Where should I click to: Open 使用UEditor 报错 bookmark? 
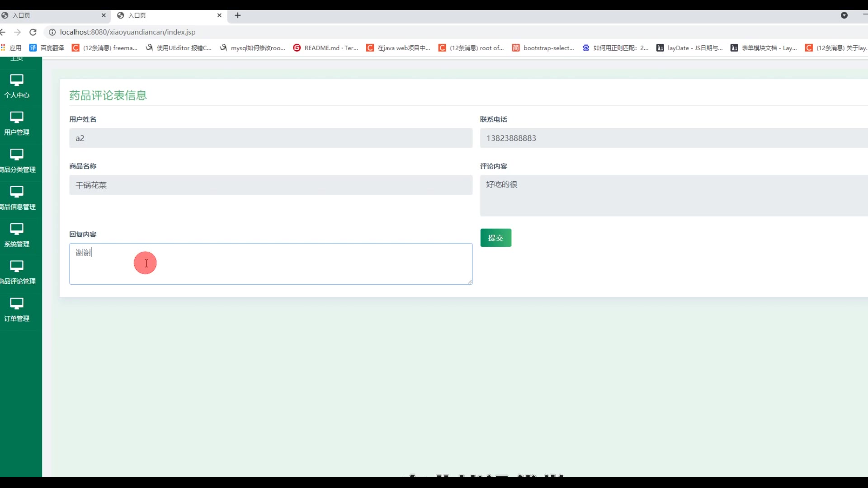pos(179,48)
